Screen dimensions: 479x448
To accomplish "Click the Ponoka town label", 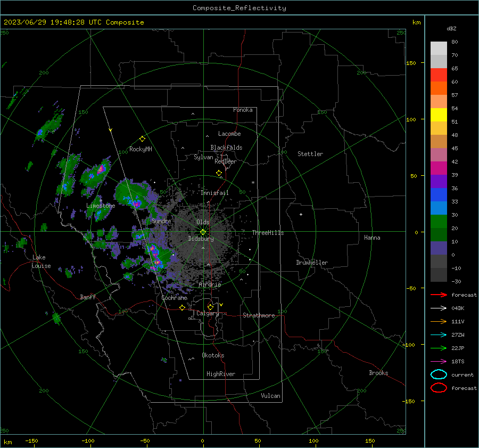I will click(x=243, y=110).
